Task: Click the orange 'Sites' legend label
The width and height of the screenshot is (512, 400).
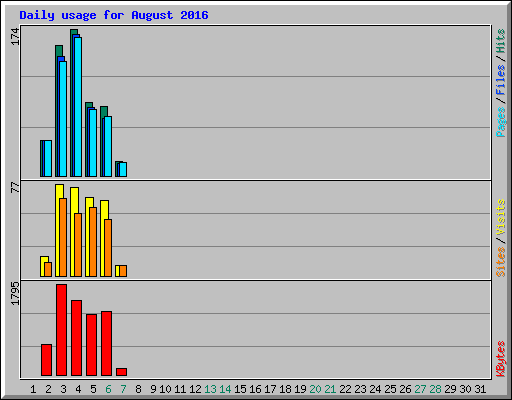Action: (500, 262)
